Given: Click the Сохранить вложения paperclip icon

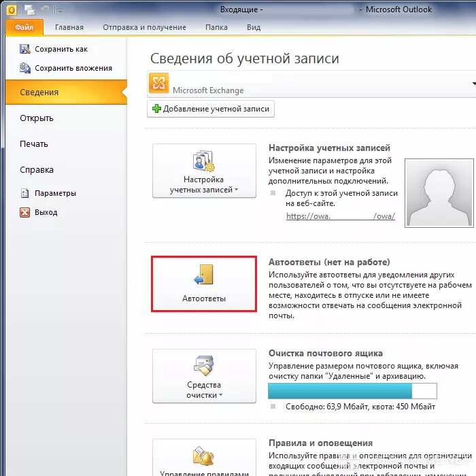Looking at the screenshot, I should [25, 68].
